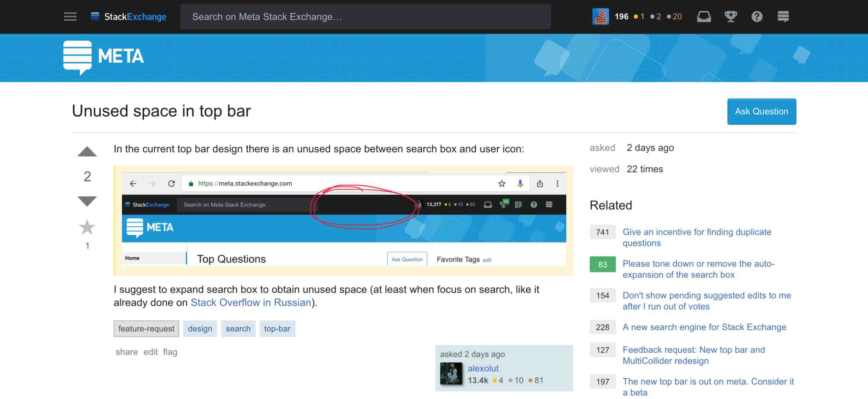Click the 228 score badge

602,327
